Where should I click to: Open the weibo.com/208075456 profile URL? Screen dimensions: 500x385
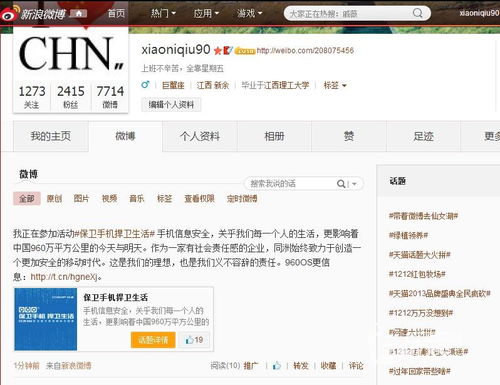[x=305, y=50]
